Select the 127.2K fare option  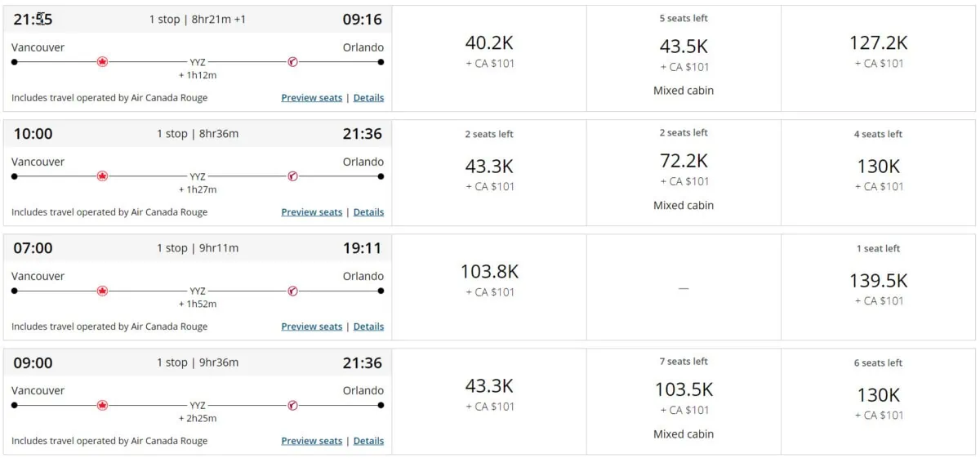point(878,51)
